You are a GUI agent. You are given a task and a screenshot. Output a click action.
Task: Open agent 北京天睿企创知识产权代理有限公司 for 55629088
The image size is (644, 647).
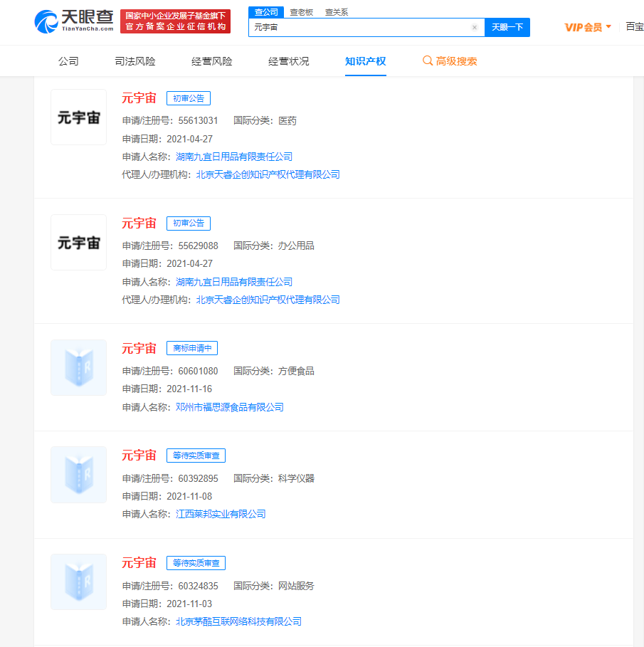(x=268, y=300)
